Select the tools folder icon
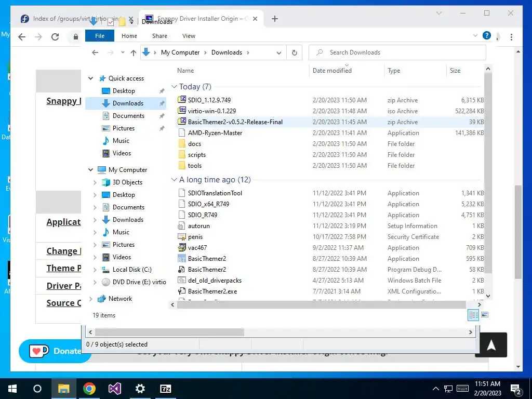 coord(182,166)
